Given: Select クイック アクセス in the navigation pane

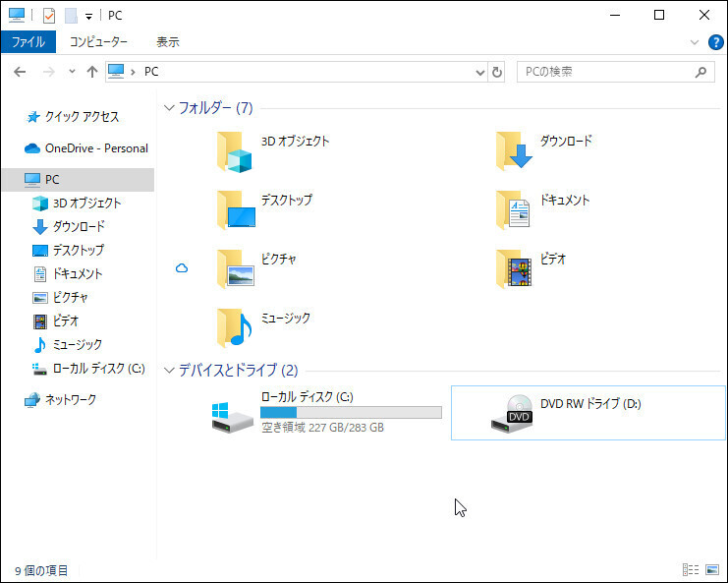Looking at the screenshot, I should pos(73,117).
